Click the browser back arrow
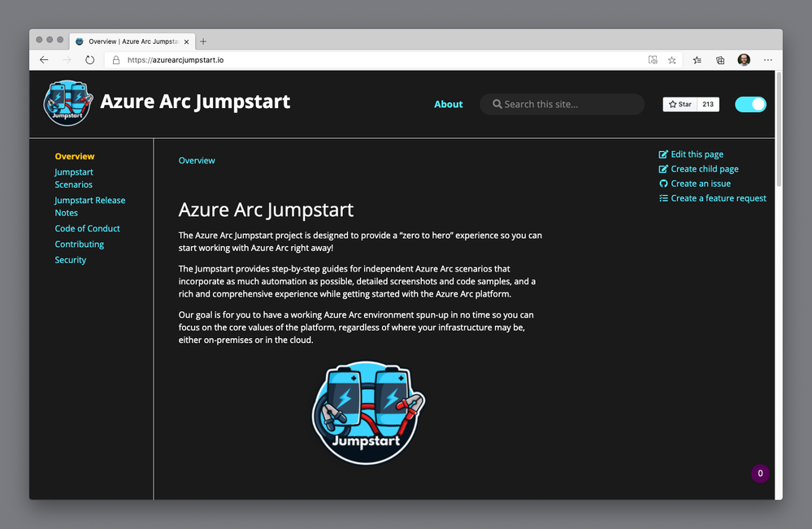This screenshot has width=812, height=529. [44, 60]
